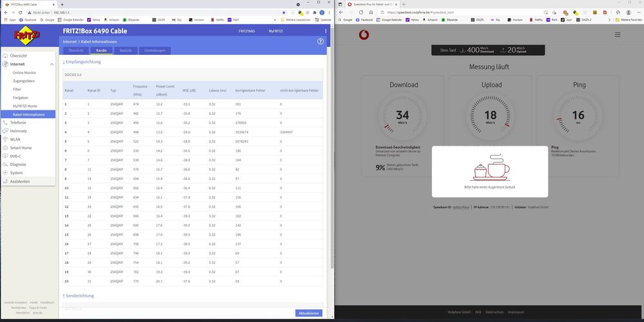Select the Übersicht home icon in sidebar
The image size is (644, 322).
[x=5, y=55]
